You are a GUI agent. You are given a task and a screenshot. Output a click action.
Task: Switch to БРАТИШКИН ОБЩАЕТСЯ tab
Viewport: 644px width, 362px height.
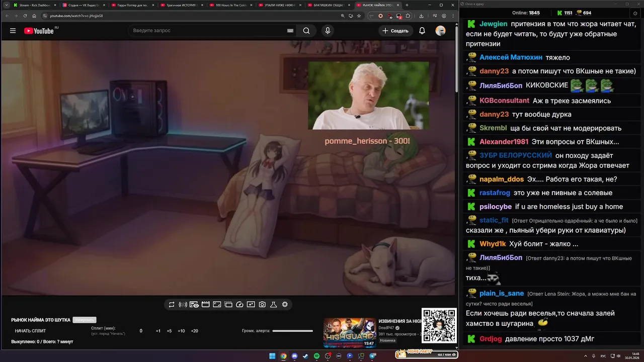click(x=328, y=5)
